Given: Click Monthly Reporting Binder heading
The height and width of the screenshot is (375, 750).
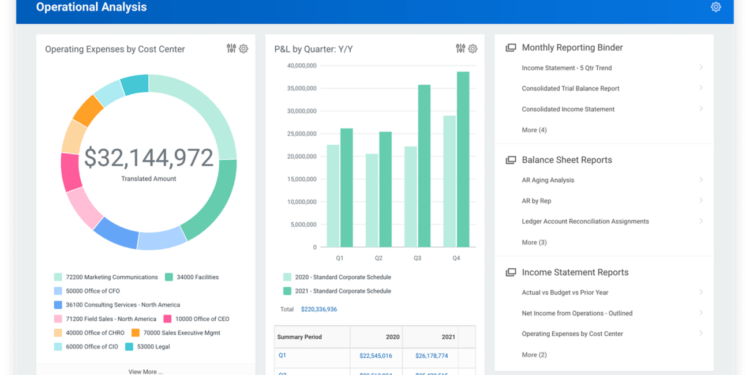Looking at the screenshot, I should tap(572, 47).
